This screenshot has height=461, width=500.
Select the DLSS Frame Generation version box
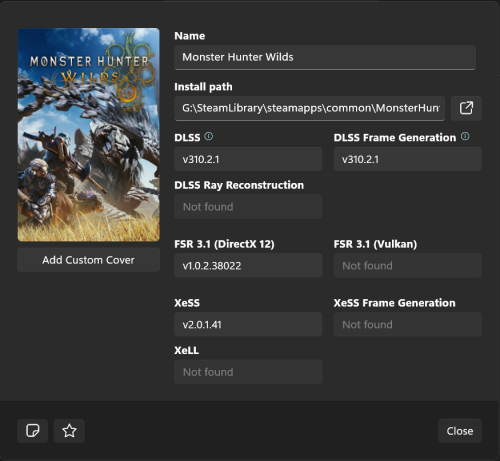tap(408, 159)
